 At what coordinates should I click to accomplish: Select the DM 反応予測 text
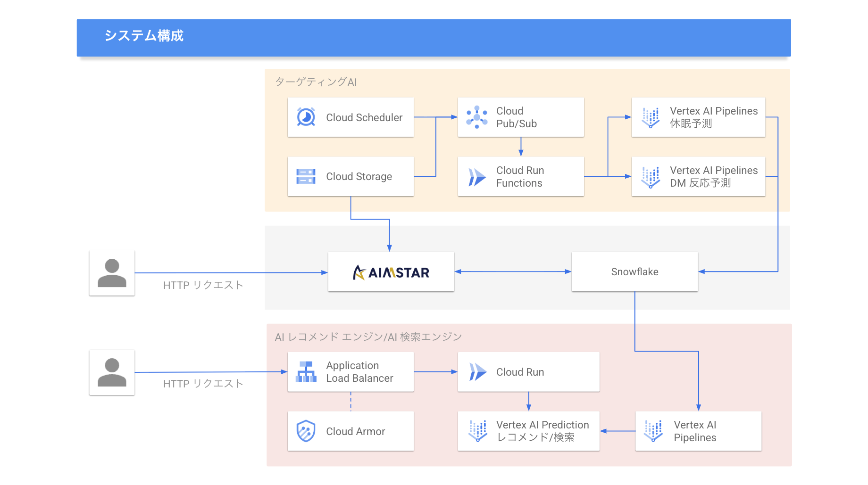click(700, 183)
